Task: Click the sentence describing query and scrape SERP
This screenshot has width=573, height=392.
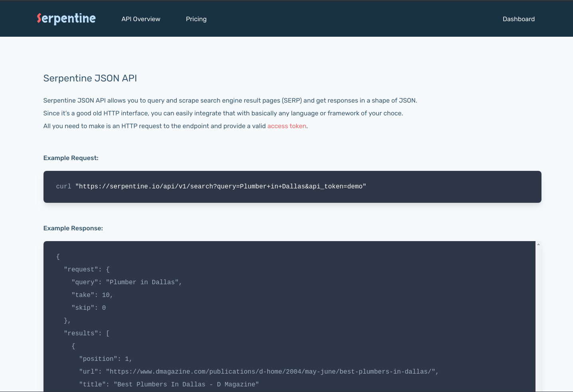Action: coord(230,101)
